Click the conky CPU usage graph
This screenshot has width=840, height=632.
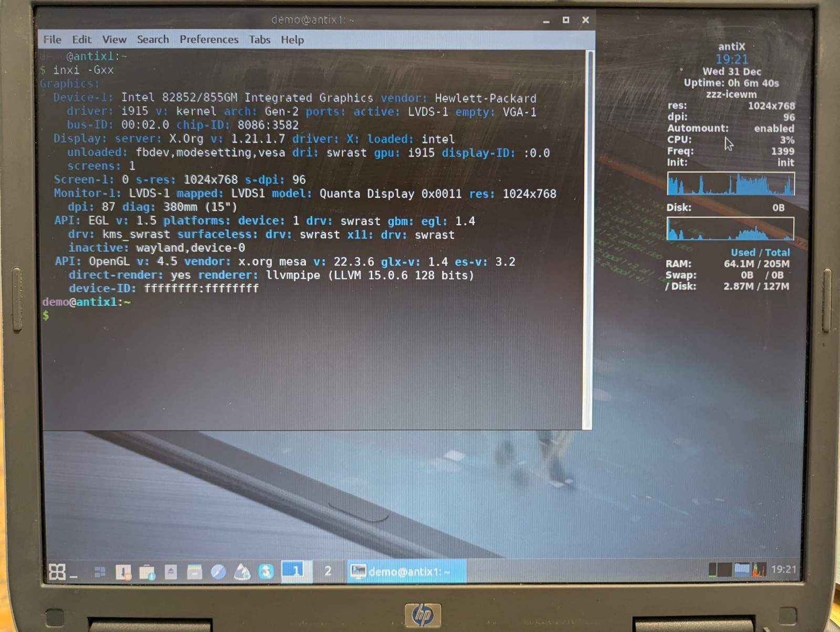coord(730,184)
